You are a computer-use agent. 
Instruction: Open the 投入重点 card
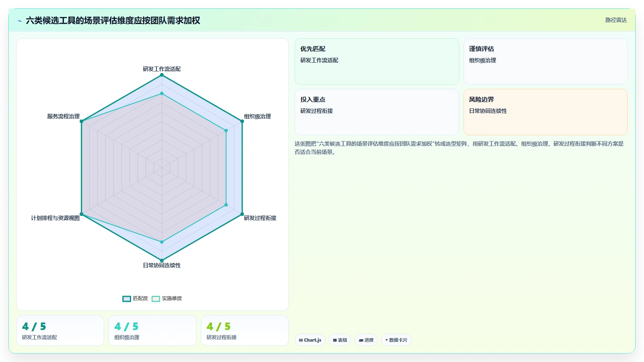377,112
